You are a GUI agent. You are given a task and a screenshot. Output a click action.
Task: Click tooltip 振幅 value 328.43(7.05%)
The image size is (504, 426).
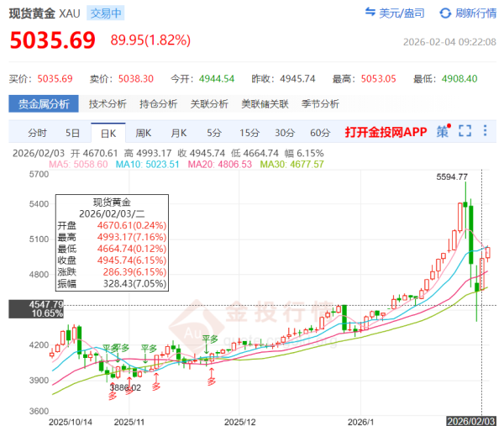click(134, 284)
